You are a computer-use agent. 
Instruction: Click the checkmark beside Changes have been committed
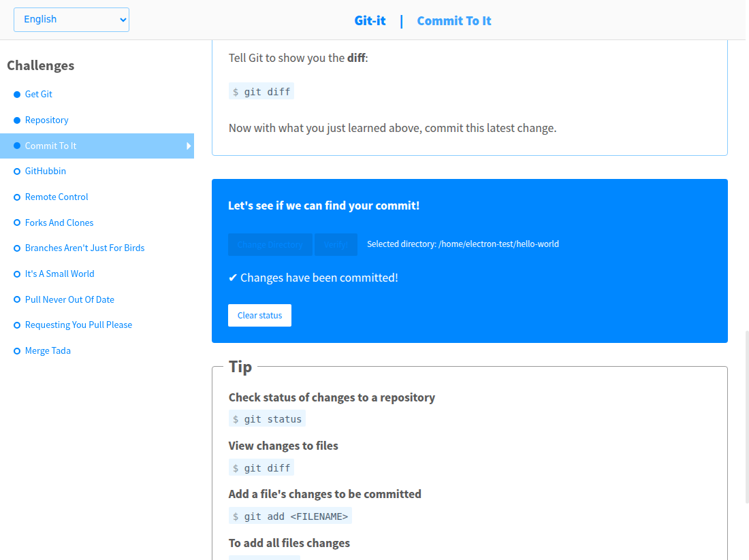(x=233, y=278)
